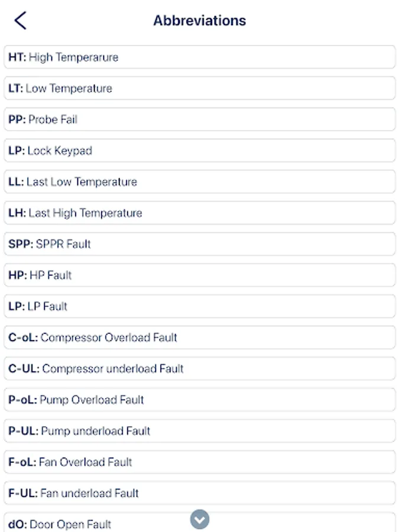Choose the LL Last Low Temperature row
The width and height of the screenshot is (399, 532).
tap(199, 182)
